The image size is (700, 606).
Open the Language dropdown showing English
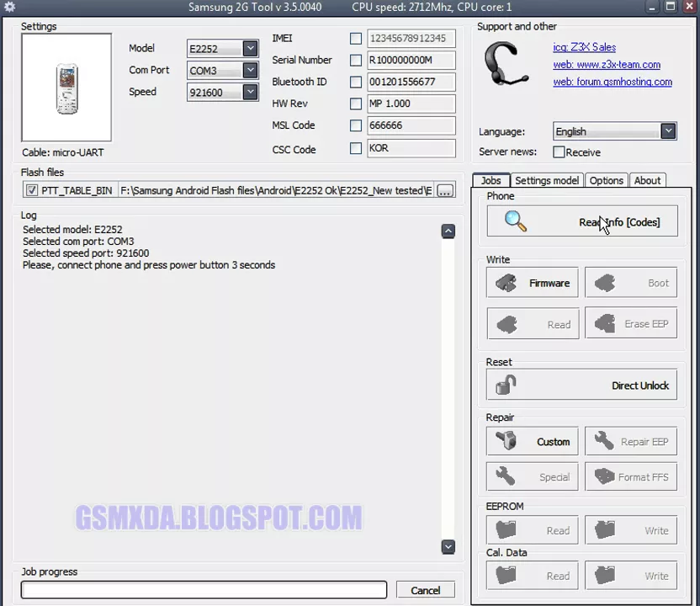(668, 131)
